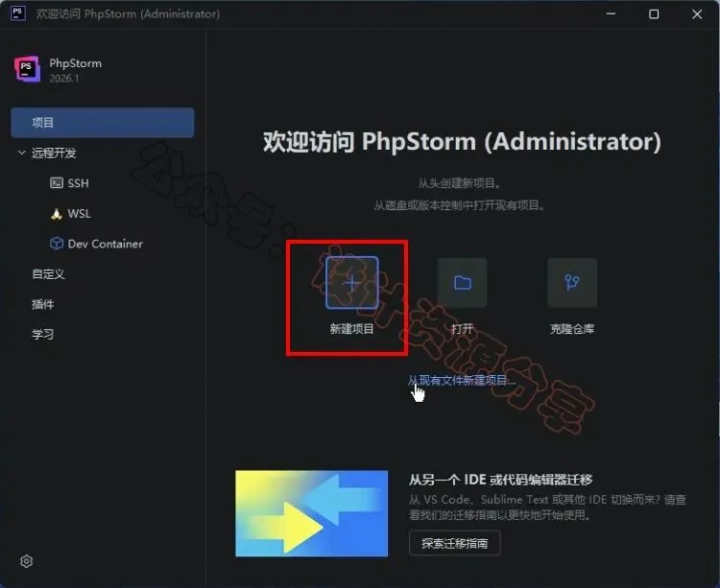This screenshot has width=720, height=588.
Task: Minimize the PhpStorm welcome window
Action: (611, 13)
